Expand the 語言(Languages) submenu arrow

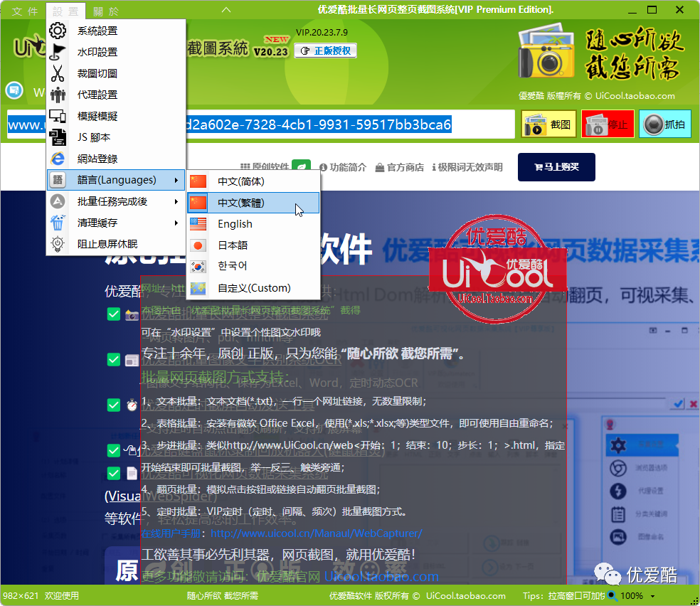[176, 180]
